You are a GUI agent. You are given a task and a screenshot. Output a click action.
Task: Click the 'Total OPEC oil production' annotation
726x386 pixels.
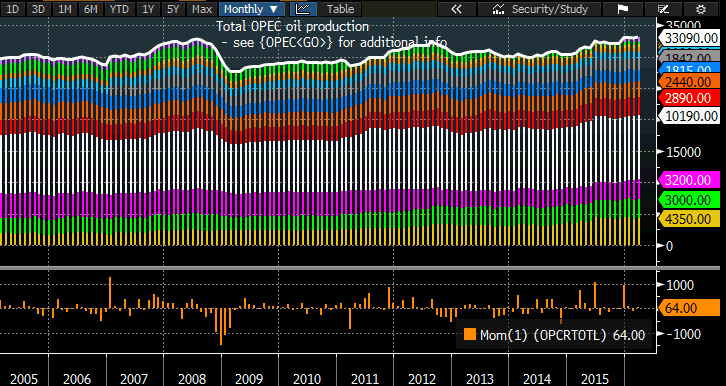tap(293, 26)
